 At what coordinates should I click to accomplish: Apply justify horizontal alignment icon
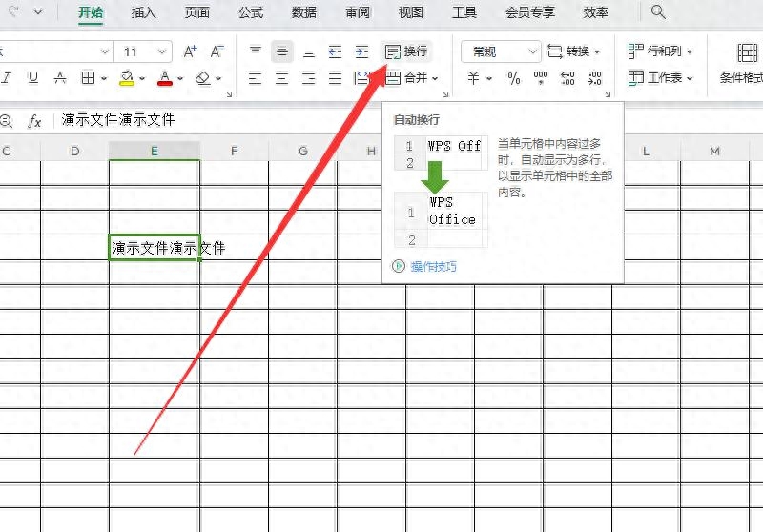click(x=336, y=78)
